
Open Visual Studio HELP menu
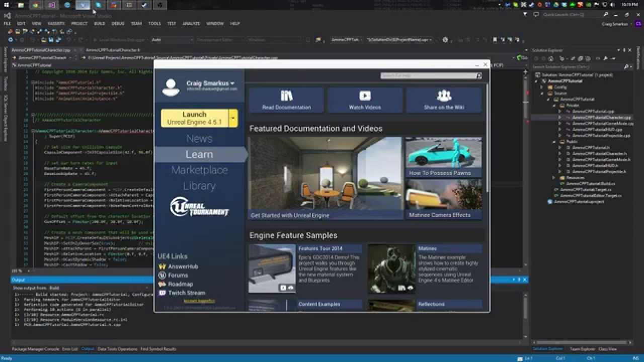[235, 24]
